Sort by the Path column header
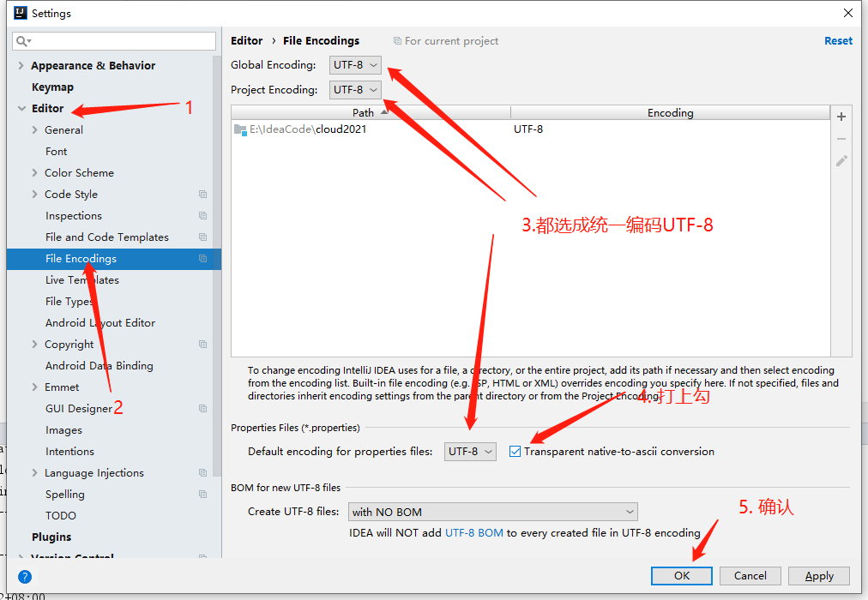The width and height of the screenshot is (868, 600). click(x=371, y=113)
